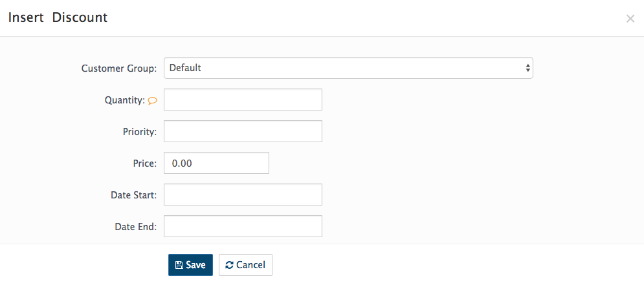Click the Priority label text
The image size is (644, 285).
pyautogui.click(x=140, y=132)
